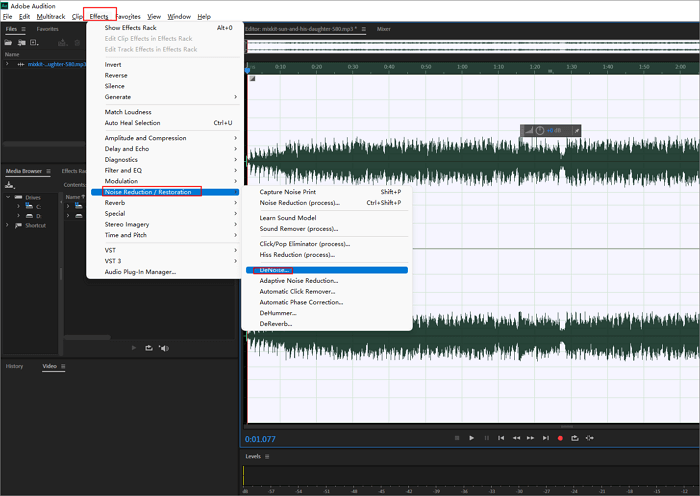Click Insert into Multitrack icon in Files panel
This screenshot has width=700, height=496.
[x=62, y=42]
